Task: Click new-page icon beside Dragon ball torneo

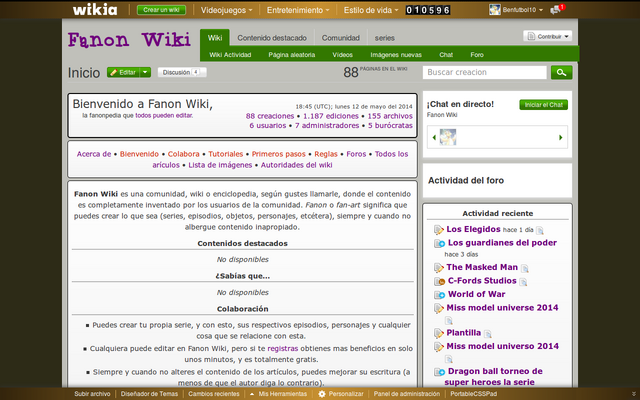Action: click(x=439, y=372)
